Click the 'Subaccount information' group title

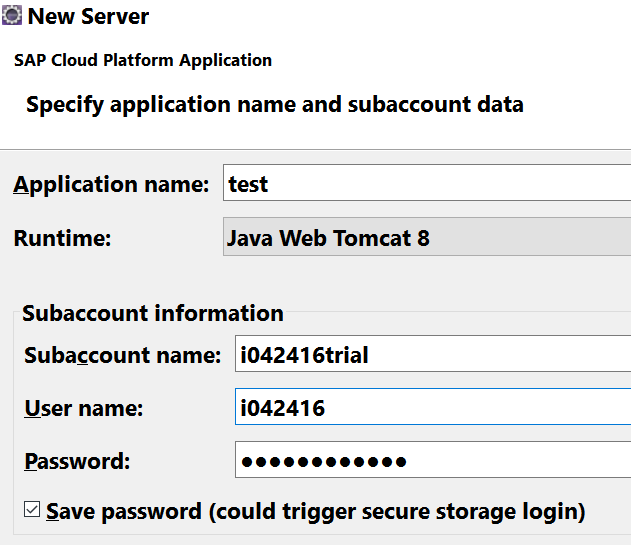[x=153, y=313]
